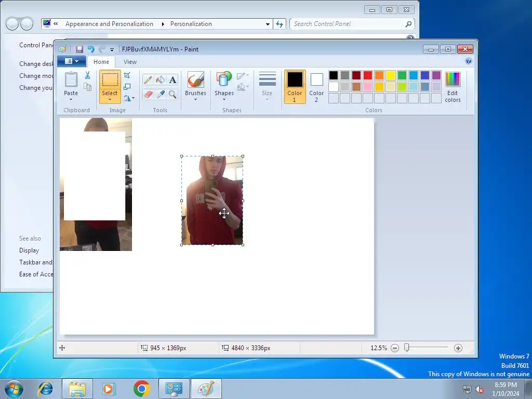Click the search magnifier in Control Panel

408,24
